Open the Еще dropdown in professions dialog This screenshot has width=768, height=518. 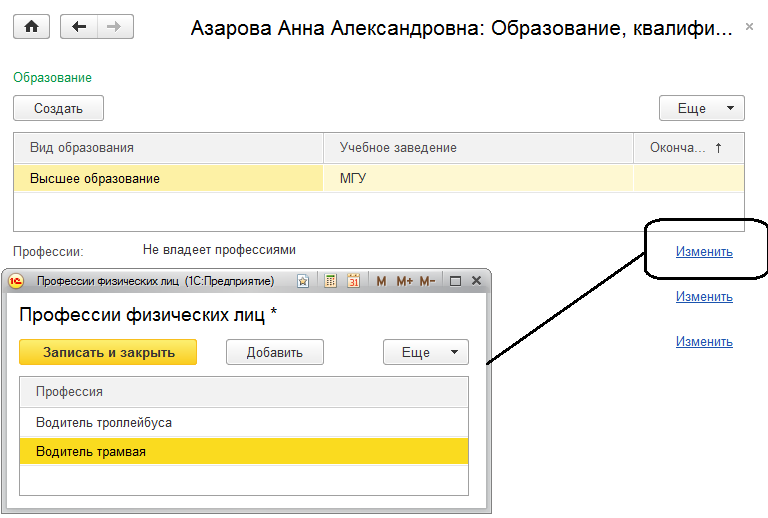[426, 352]
